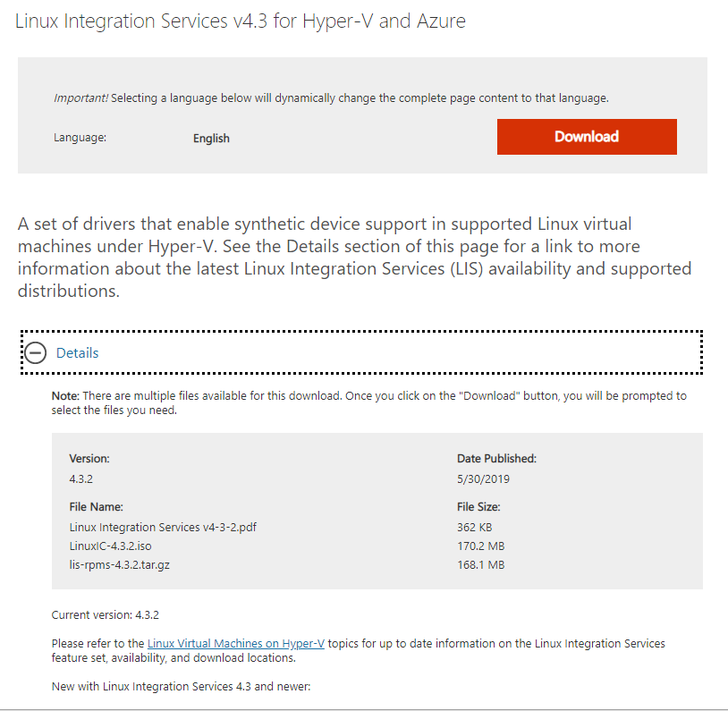Click the 362 KB file size entry
The width and height of the screenshot is (728, 711).
coord(474,527)
